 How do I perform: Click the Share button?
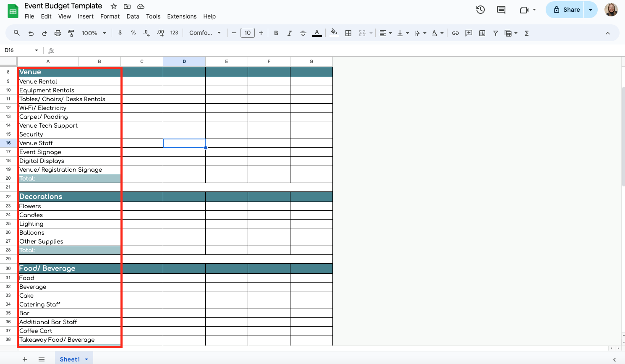566,10
